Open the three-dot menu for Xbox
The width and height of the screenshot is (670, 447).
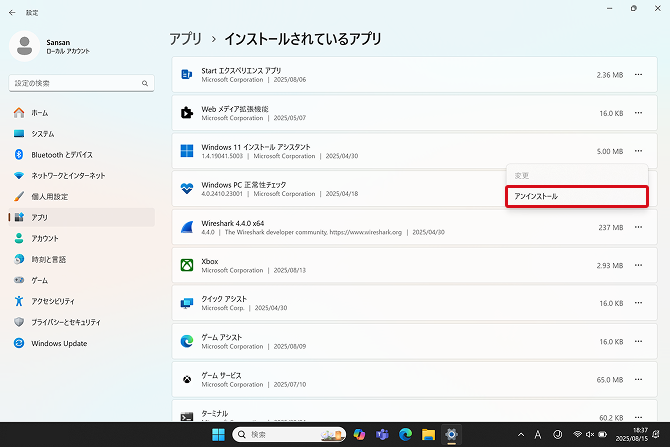tap(638, 265)
